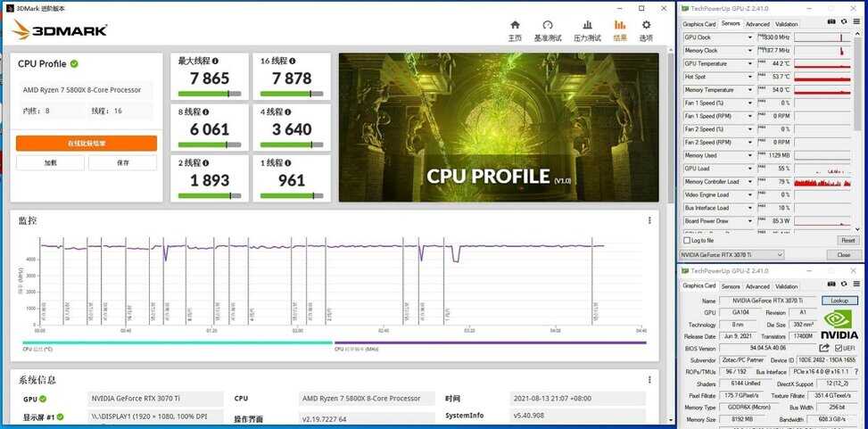
Task: Click the 保存 save button
Action: 123,162
